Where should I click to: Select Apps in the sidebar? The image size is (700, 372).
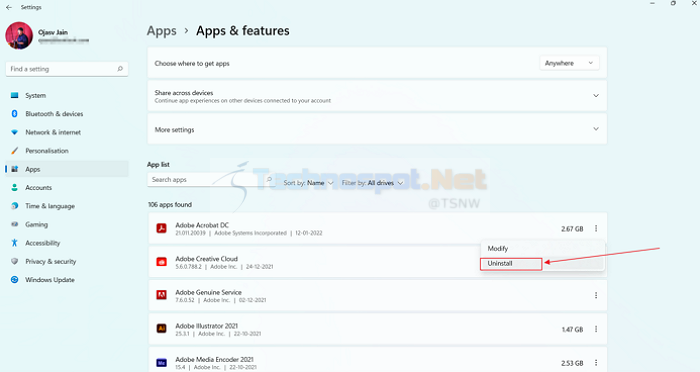pyautogui.click(x=67, y=169)
